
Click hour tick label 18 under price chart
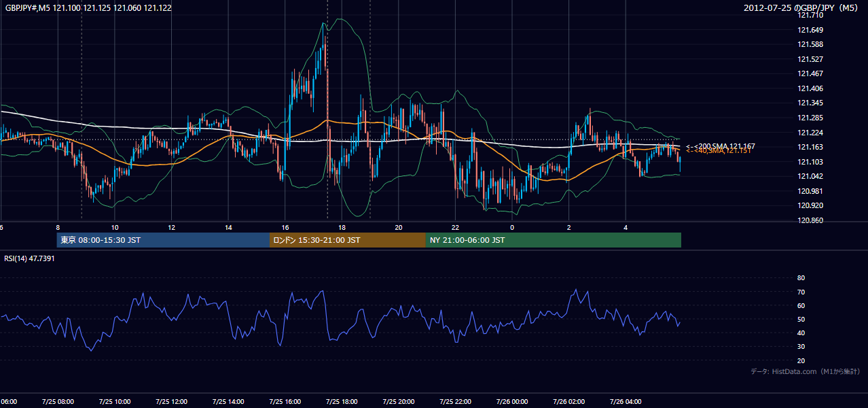tap(342, 227)
